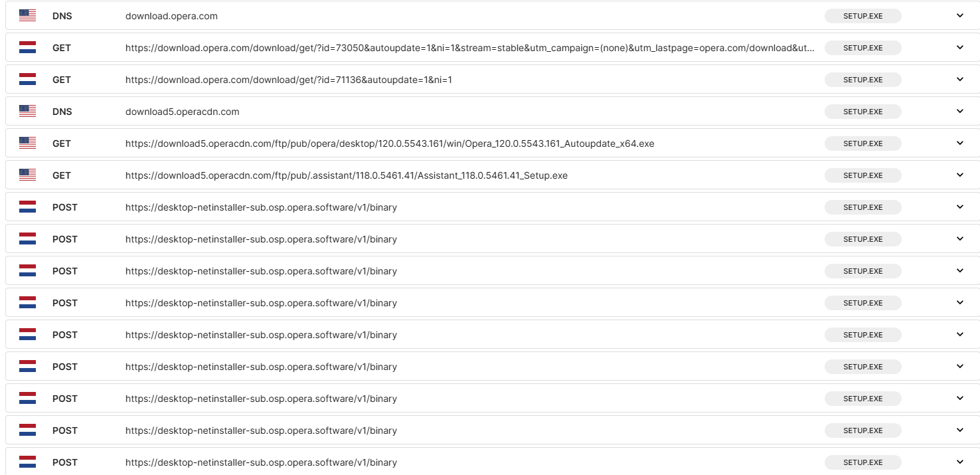
Task: Click the Netherlands flag on the id=71136 GET request
Action: (27, 80)
